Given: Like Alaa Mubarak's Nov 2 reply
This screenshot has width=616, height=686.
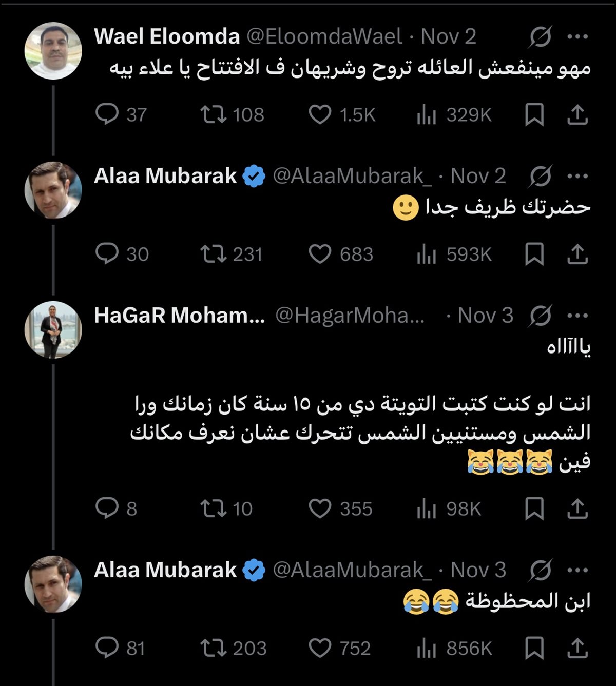Looking at the screenshot, I should pyautogui.click(x=320, y=254).
